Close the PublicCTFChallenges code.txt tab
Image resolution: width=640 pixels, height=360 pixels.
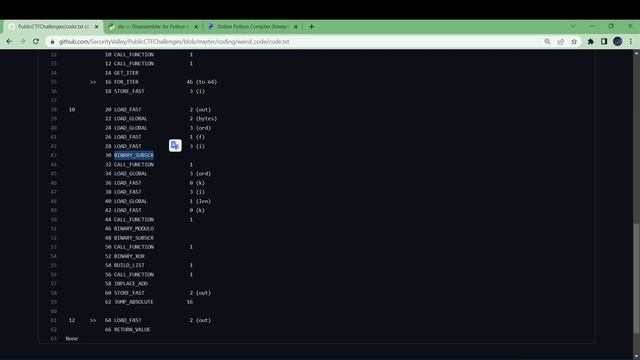[x=97, y=27]
